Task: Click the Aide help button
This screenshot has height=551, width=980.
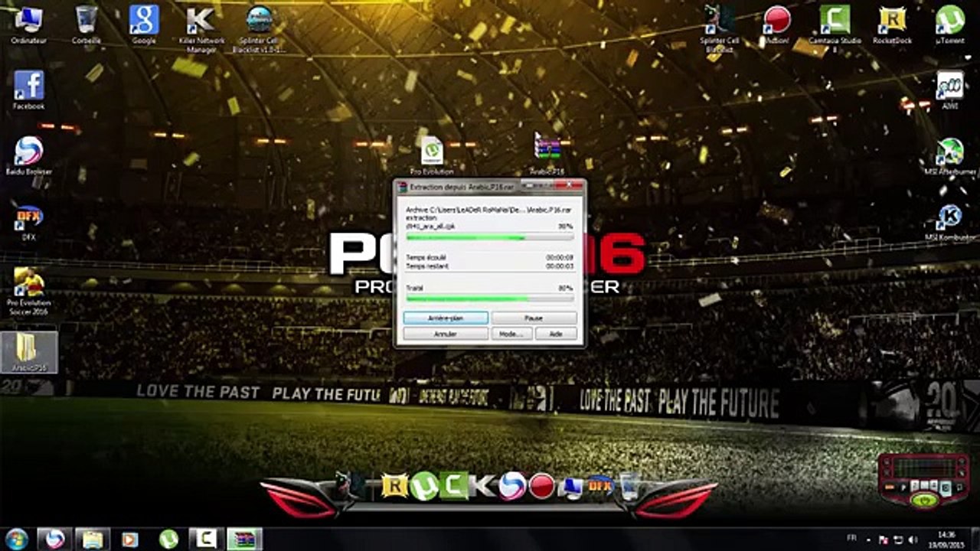Action: point(555,334)
